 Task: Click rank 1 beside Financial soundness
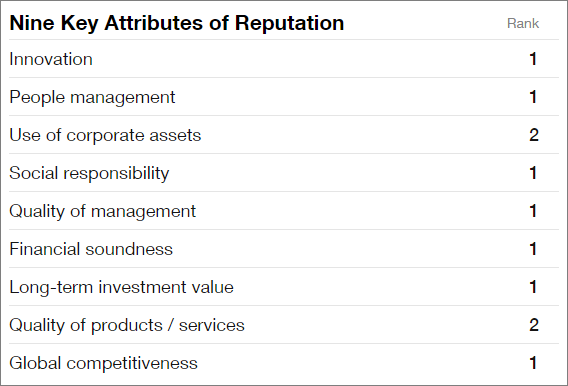533,249
